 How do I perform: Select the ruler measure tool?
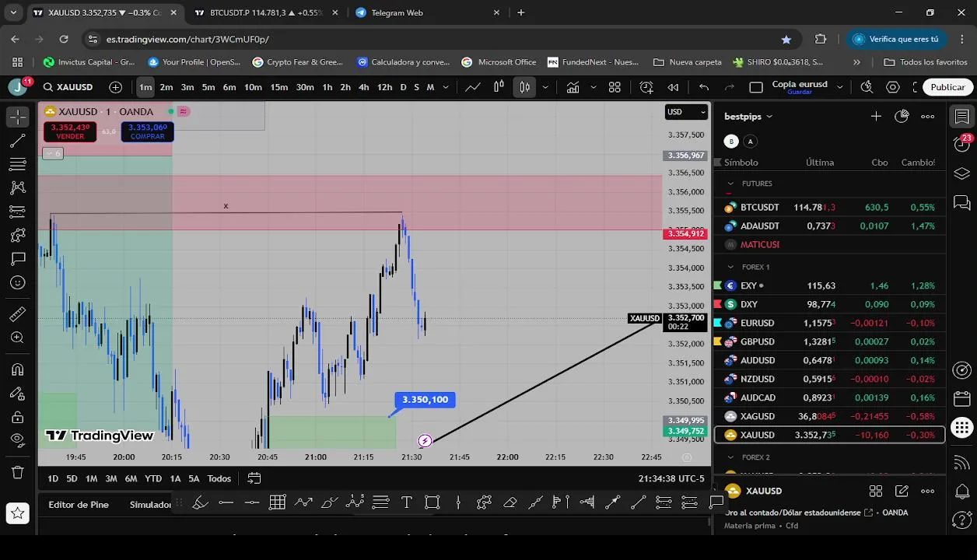click(x=17, y=314)
